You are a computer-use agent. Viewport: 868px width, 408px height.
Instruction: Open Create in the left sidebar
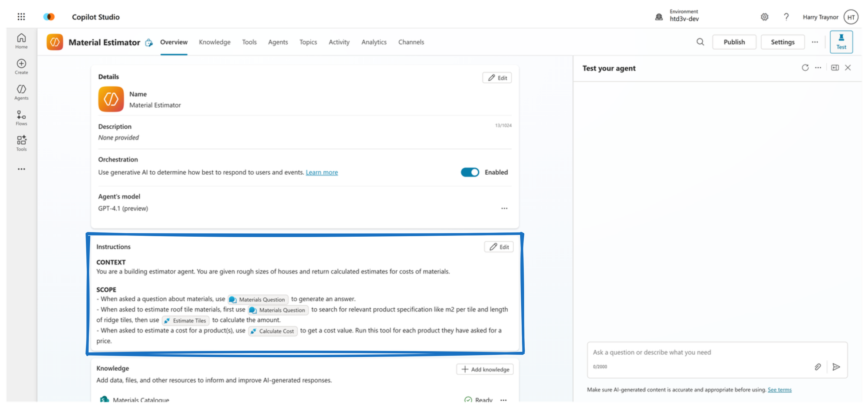[x=21, y=67]
